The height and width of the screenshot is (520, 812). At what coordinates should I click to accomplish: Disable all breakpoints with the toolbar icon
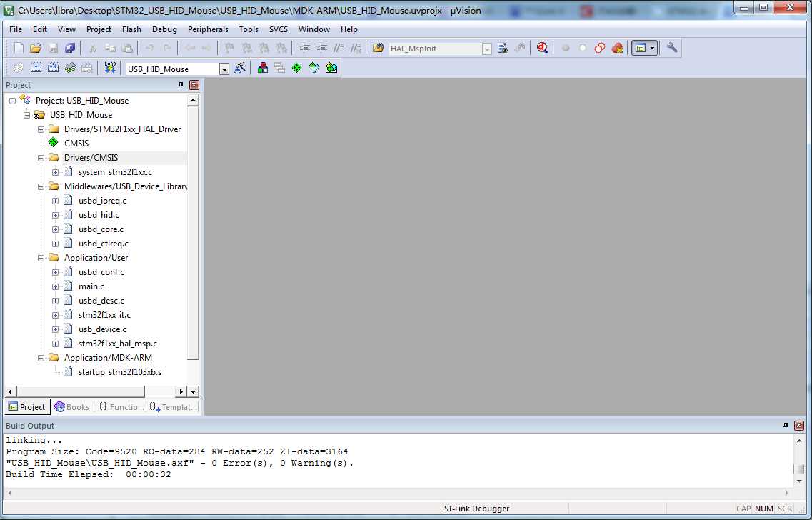point(600,48)
